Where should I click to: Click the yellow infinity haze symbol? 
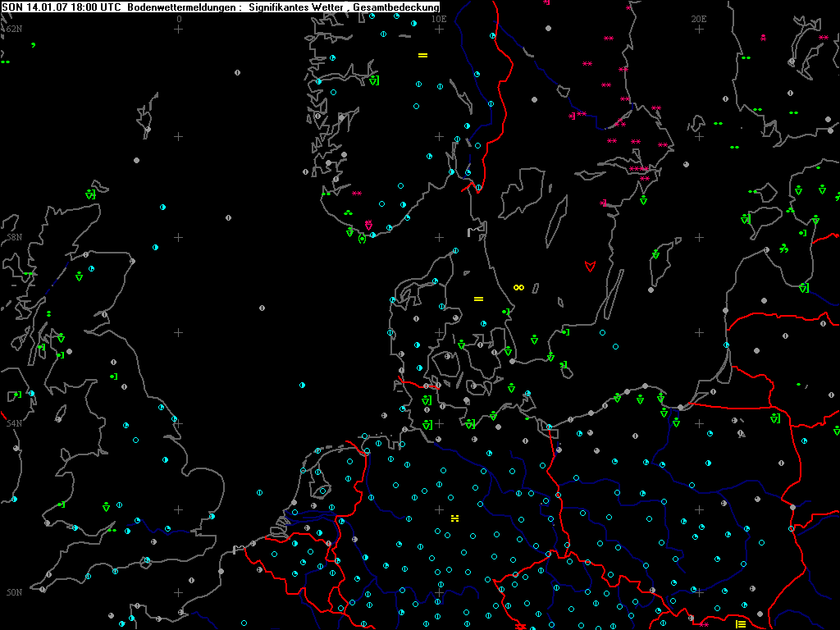(518, 287)
